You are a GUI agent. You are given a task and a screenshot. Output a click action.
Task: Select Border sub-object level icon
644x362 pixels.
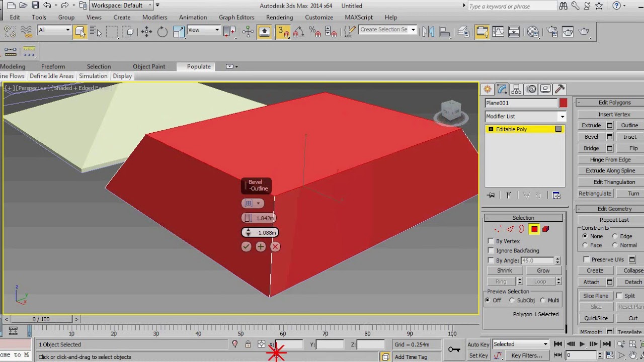(x=522, y=229)
